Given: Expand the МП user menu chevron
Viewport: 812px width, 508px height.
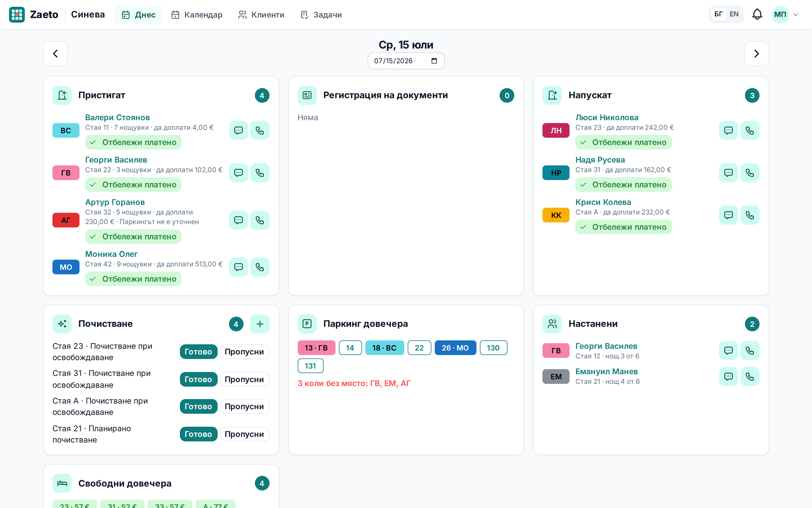Looking at the screenshot, I should click(x=795, y=15).
